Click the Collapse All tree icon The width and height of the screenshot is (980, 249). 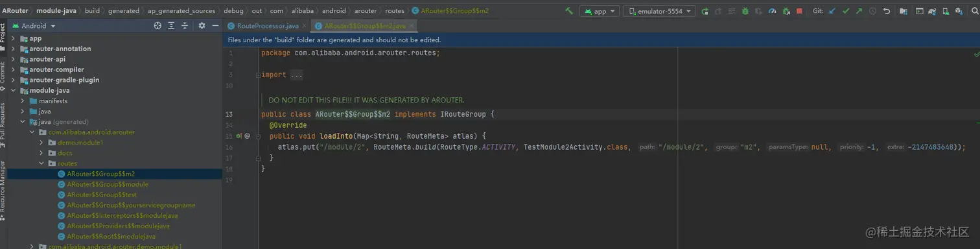185,26
